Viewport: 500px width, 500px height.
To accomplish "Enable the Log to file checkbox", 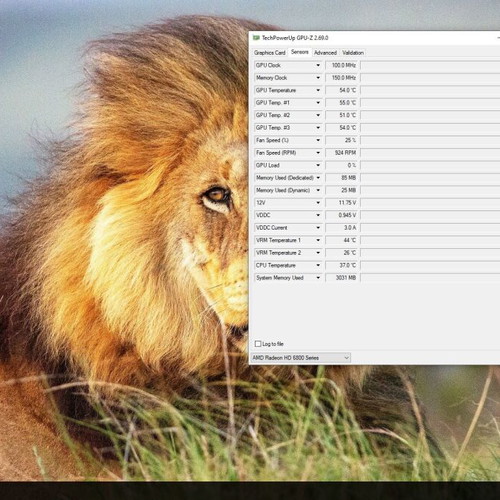I will [258, 344].
